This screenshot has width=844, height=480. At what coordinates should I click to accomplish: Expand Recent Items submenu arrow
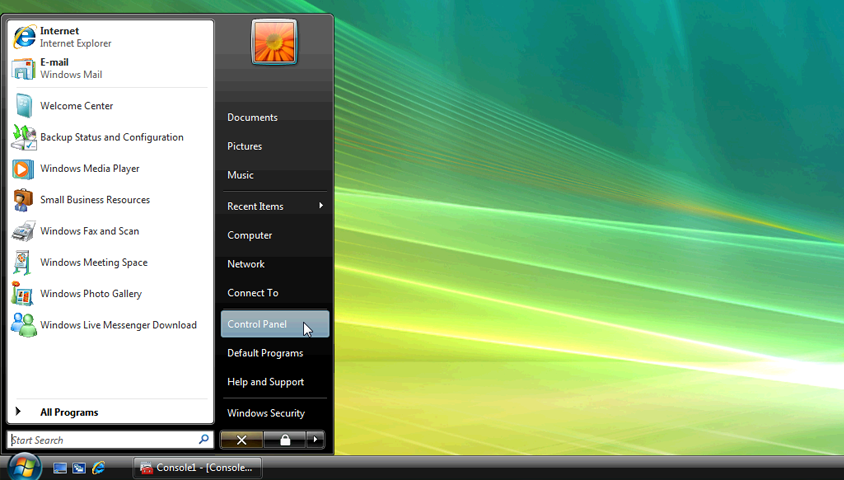pos(321,206)
